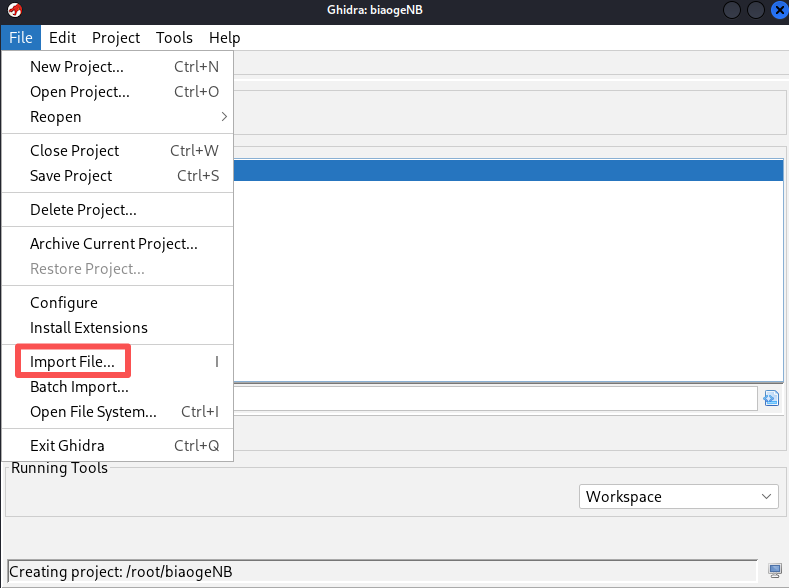The image size is (789, 588).
Task: Open the File menu
Action: pos(21,38)
